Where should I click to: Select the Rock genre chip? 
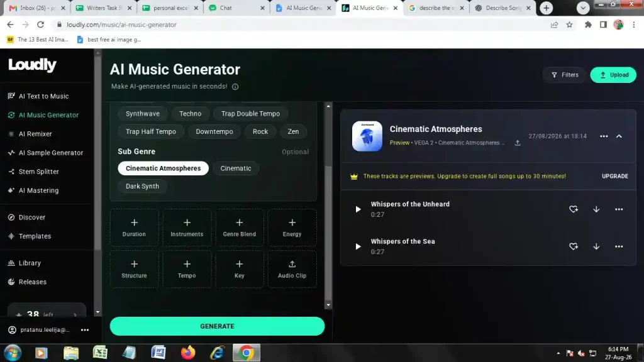pyautogui.click(x=260, y=132)
